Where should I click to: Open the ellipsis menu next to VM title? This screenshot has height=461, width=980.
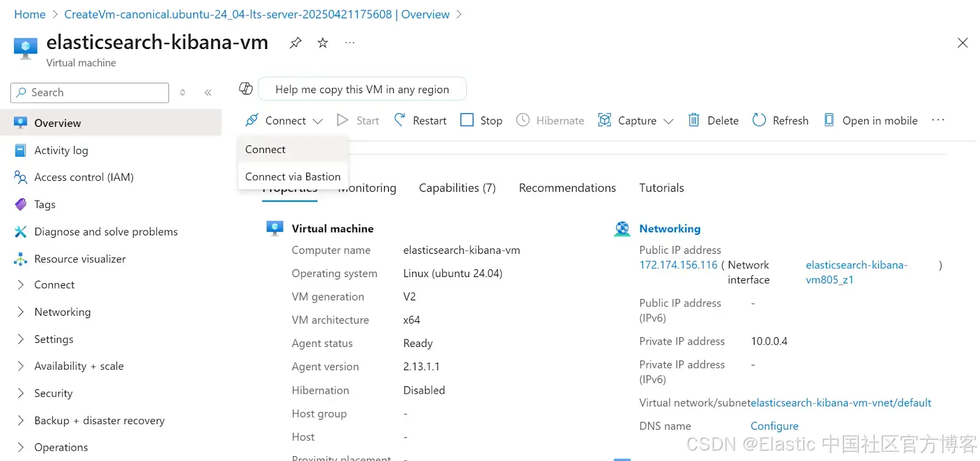click(x=350, y=43)
